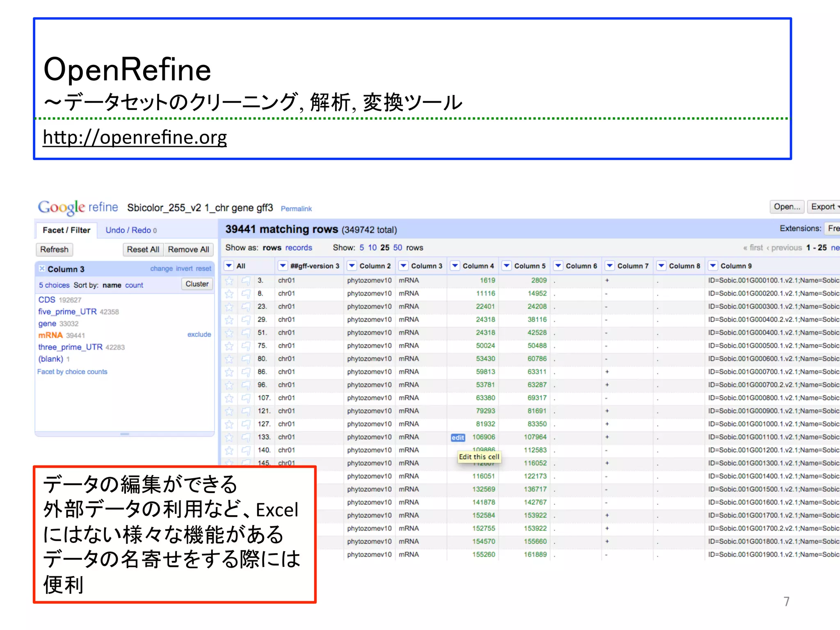The height and width of the screenshot is (630, 840).
Task: Switch to the Facet / Filter tab
Action: 66,230
